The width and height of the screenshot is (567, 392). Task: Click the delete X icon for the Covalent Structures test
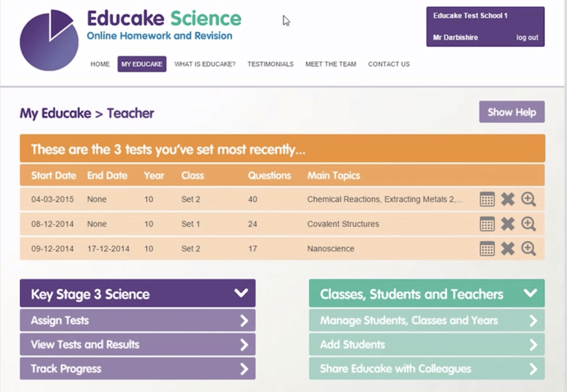[508, 224]
